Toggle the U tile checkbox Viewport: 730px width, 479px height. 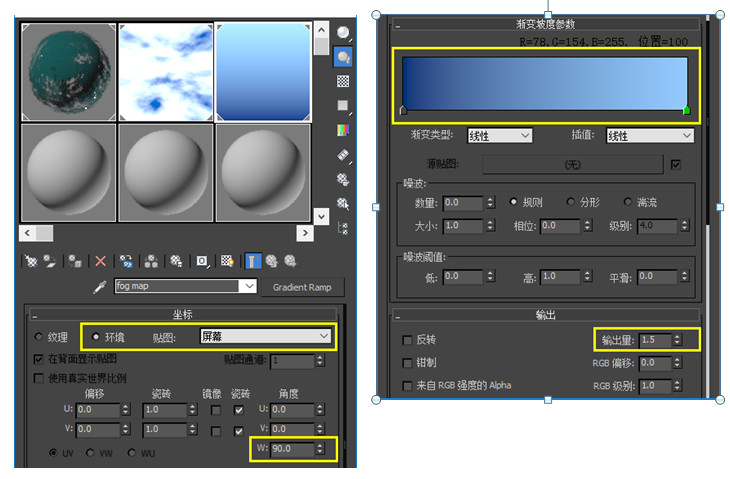click(238, 410)
